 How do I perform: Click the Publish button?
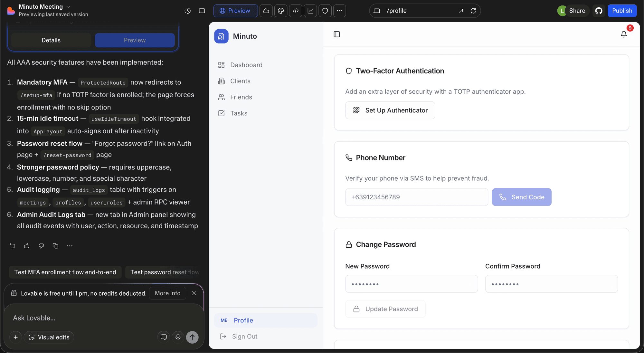click(x=622, y=11)
